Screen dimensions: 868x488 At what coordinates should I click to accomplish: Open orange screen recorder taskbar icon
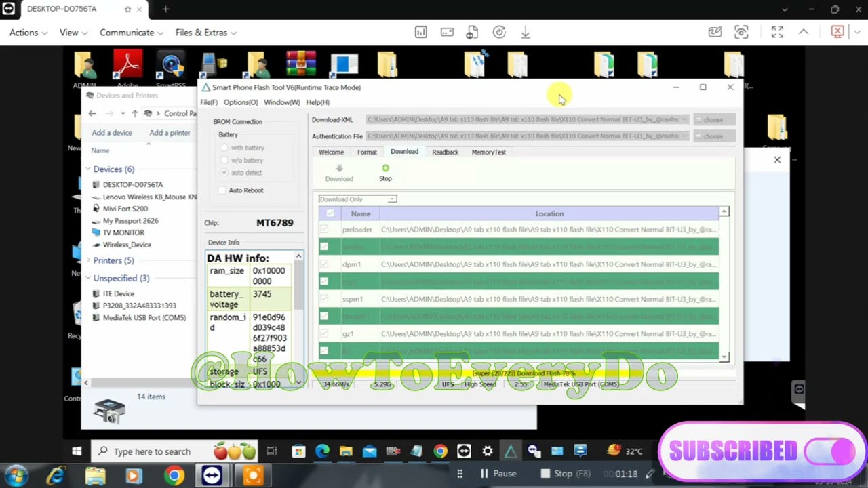[x=252, y=476]
